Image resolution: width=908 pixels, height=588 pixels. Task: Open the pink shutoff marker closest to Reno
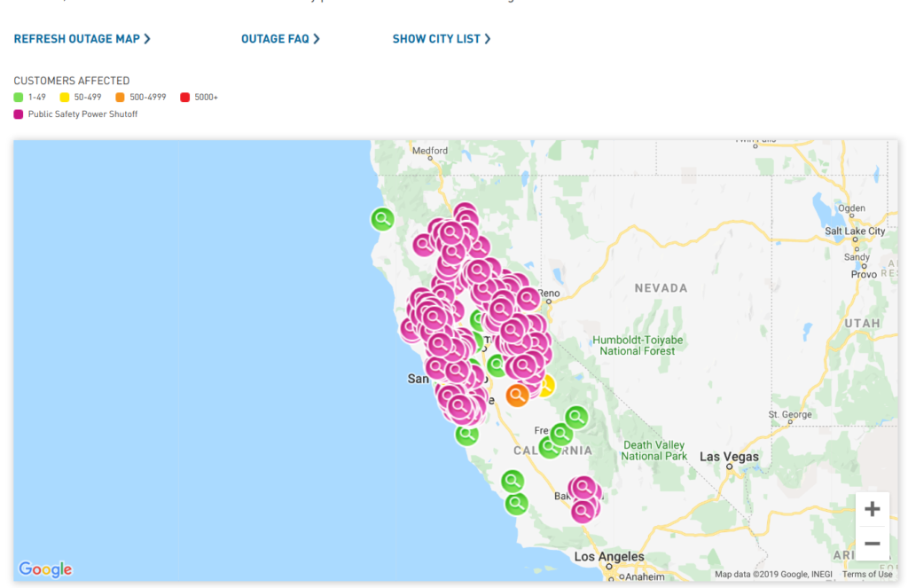point(528,298)
